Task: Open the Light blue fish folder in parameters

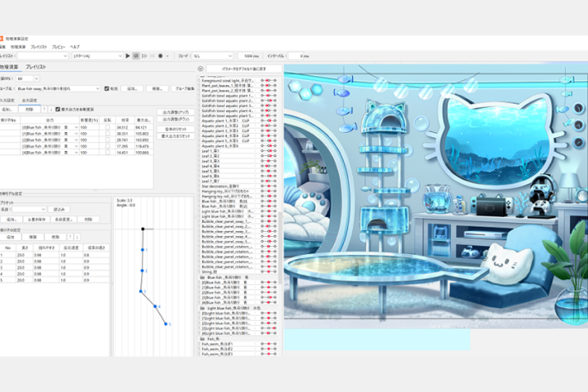Action: pyautogui.click(x=203, y=308)
